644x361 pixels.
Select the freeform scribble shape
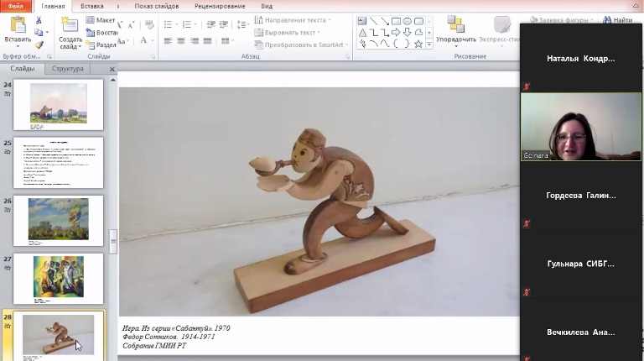(x=362, y=44)
